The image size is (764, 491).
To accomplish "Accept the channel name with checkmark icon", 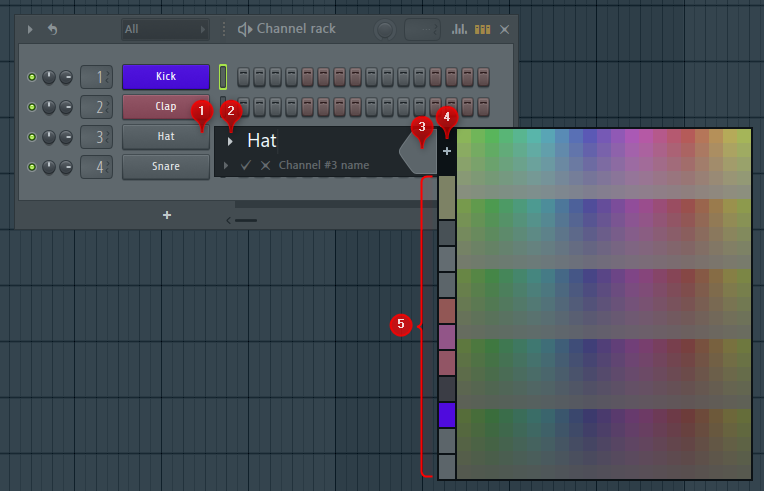I will pyautogui.click(x=246, y=165).
